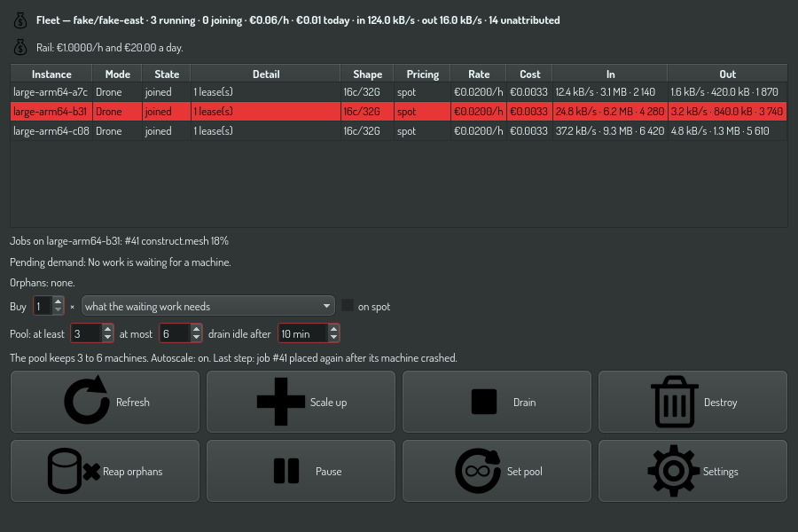The height and width of the screenshot is (532, 798).
Task: Click the Rate column header
Action: [x=479, y=74]
